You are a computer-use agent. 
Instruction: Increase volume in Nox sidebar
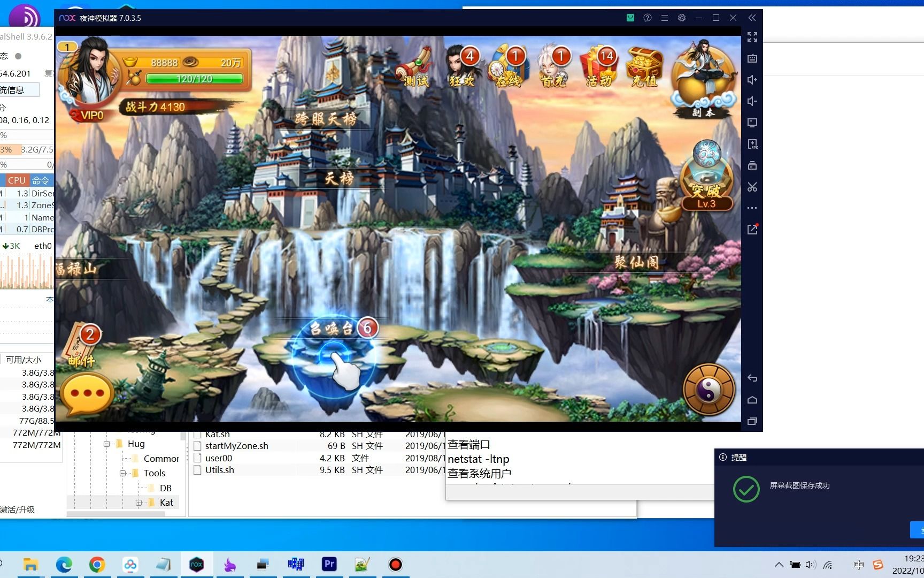pyautogui.click(x=752, y=80)
